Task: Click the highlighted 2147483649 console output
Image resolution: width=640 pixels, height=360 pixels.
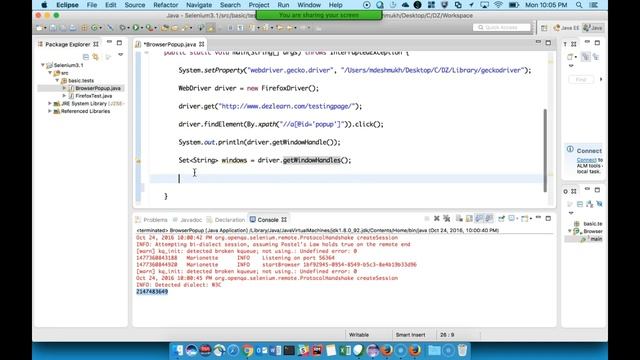Action: [152, 291]
